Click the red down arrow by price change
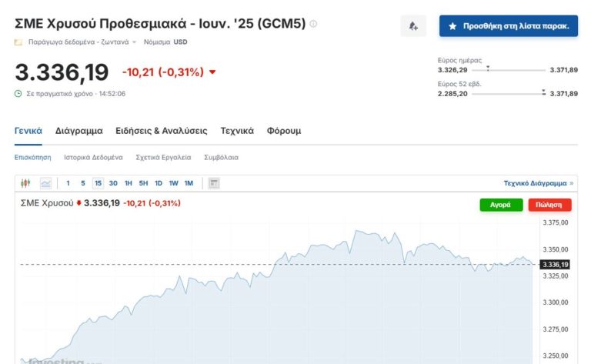The width and height of the screenshot is (591, 364). (x=212, y=72)
